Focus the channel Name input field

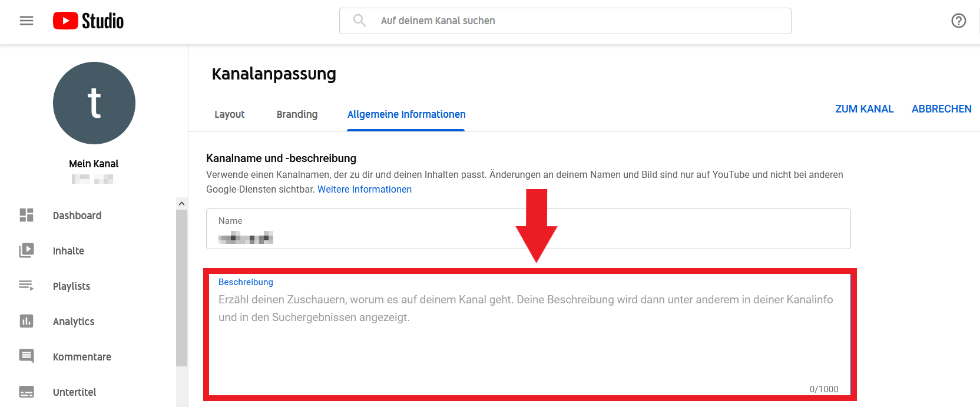click(x=528, y=229)
